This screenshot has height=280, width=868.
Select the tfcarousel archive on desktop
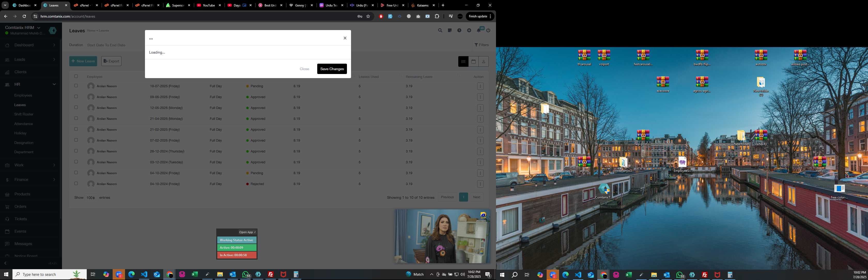584,58
